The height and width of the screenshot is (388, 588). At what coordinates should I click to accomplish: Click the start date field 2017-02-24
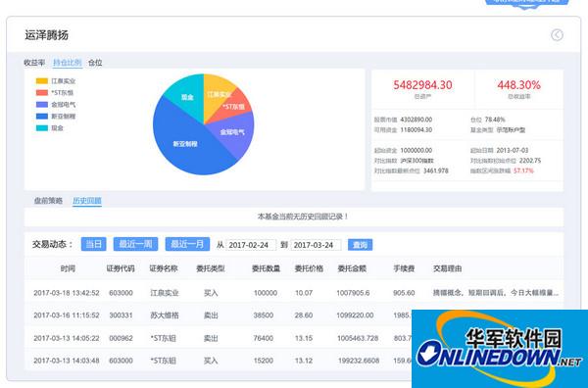click(x=251, y=245)
